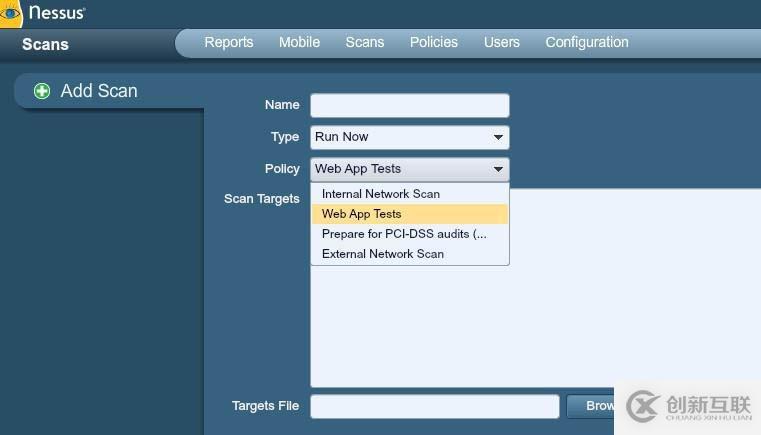Collapse the Policy dropdown showing Web App Tests
761x435 pixels.
click(410, 169)
